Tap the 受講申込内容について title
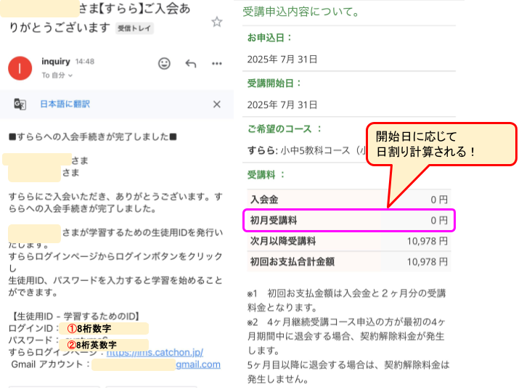The width and height of the screenshot is (532, 392). (x=301, y=12)
